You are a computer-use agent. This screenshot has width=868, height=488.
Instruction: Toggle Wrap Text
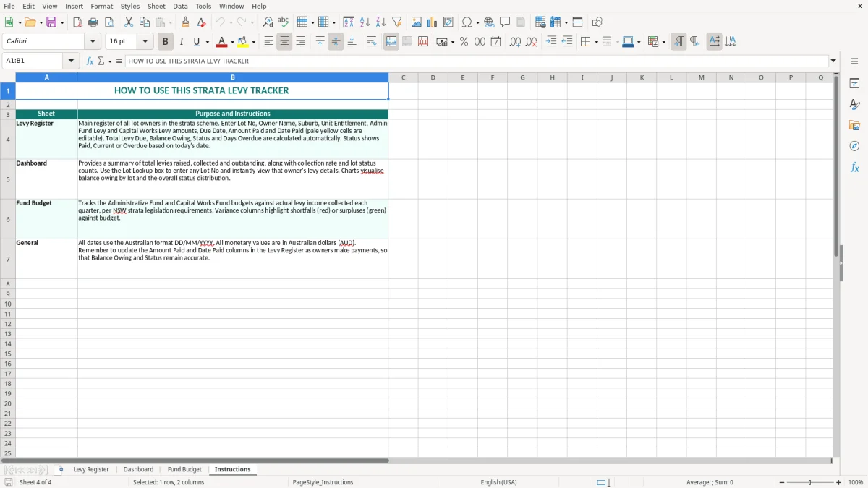(372, 42)
